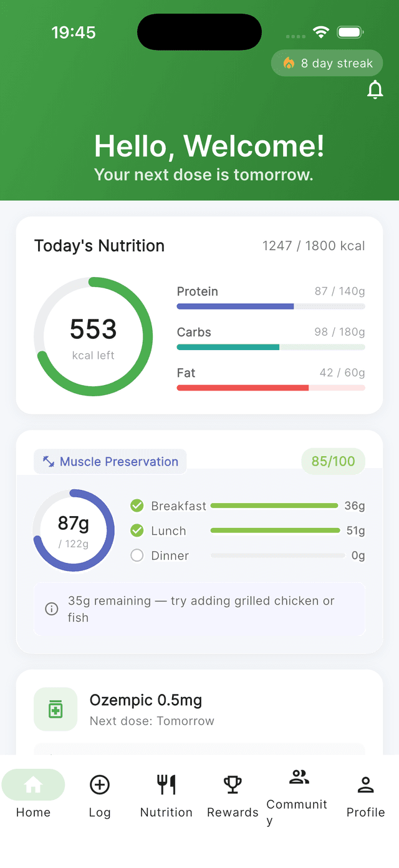This screenshot has width=399, height=868.
Task: Tap the Ozempic medication bottle icon
Action: 55,710
